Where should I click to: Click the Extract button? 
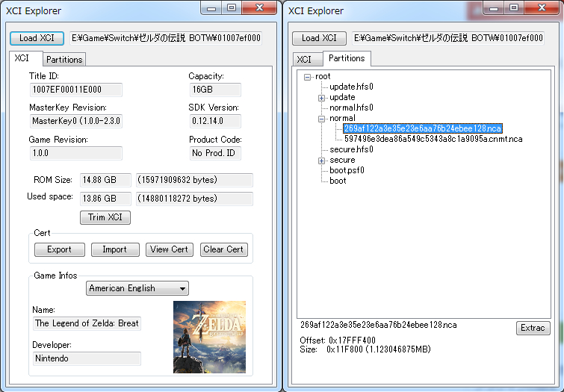533,328
